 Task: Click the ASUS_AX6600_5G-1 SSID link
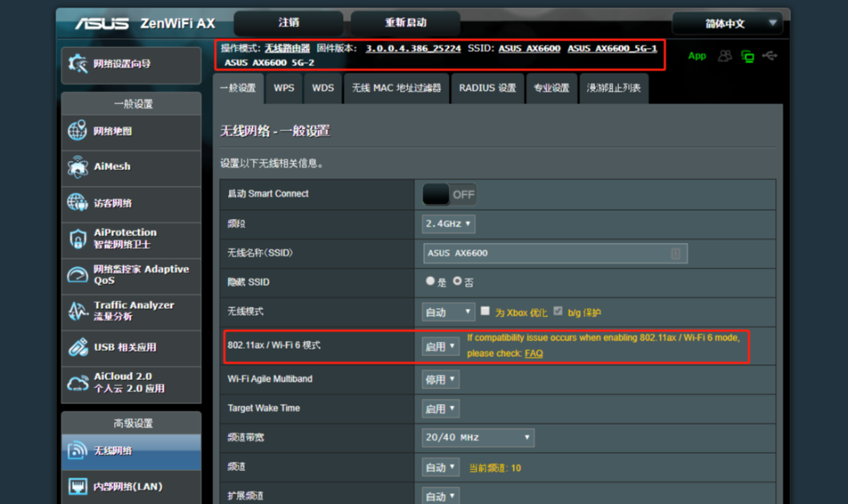tap(612, 49)
